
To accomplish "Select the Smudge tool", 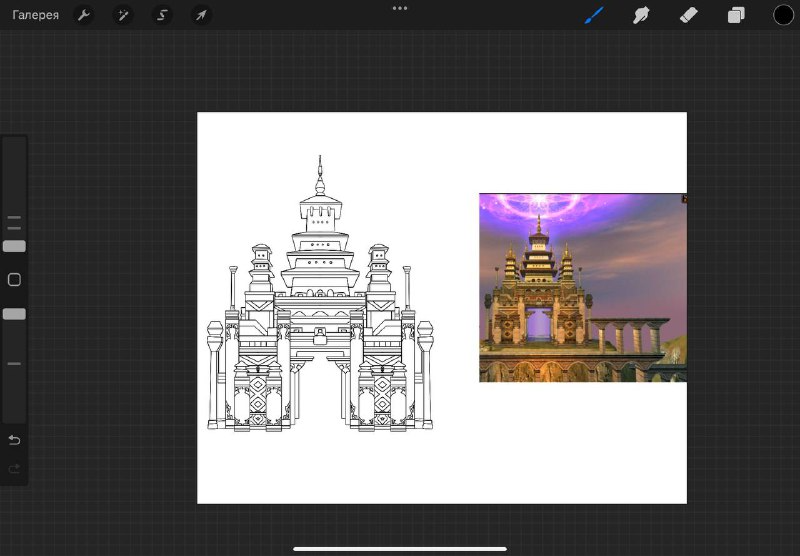I will click(642, 15).
